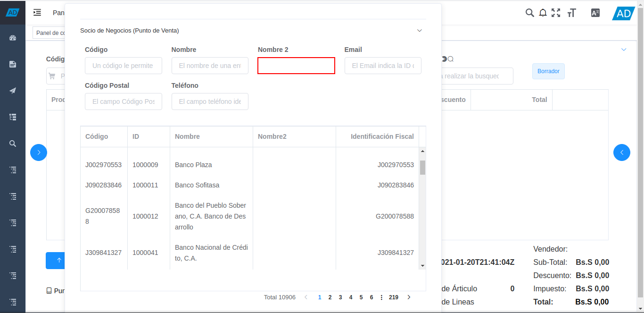Click the table scrollbar up arrow
Image resolution: width=644 pixels, height=313 pixels.
(422, 151)
